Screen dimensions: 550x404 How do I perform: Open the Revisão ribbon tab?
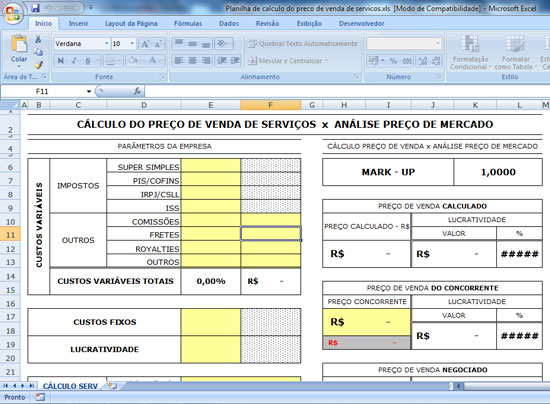pyautogui.click(x=267, y=23)
